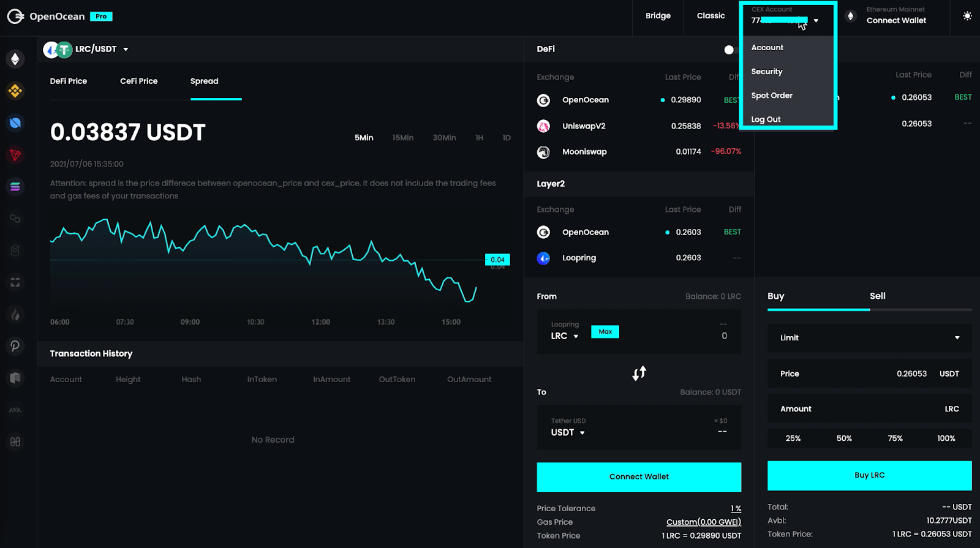Open the Bridge page
Image resolution: width=980 pixels, height=548 pixels.
[x=658, y=16]
